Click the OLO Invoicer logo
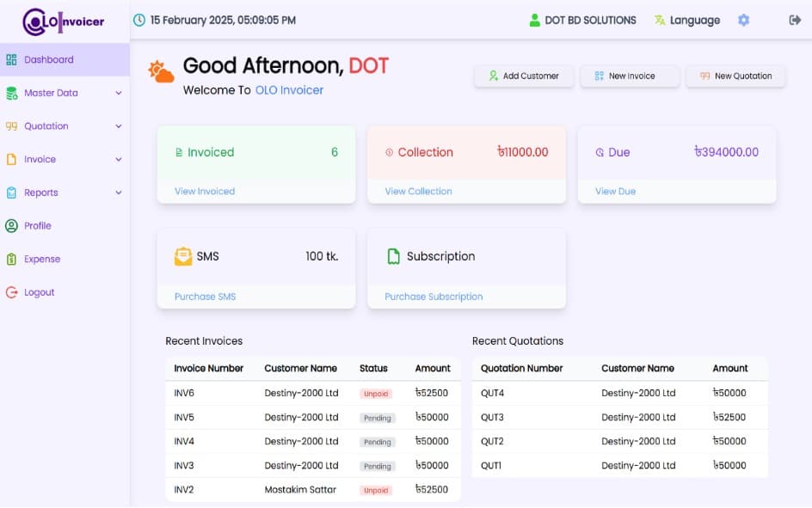This screenshot has width=812, height=508. point(64,21)
